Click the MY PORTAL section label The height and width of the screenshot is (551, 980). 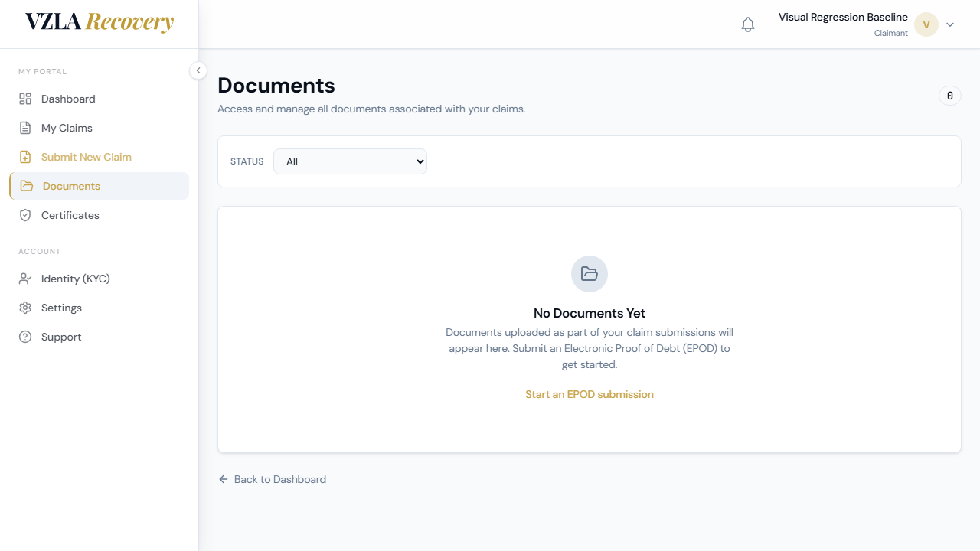43,72
